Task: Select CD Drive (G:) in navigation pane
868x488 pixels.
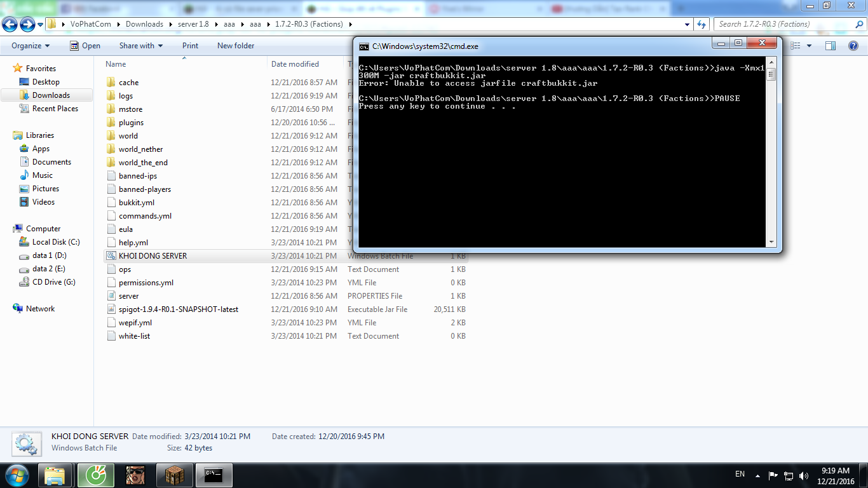Action: click(x=53, y=282)
